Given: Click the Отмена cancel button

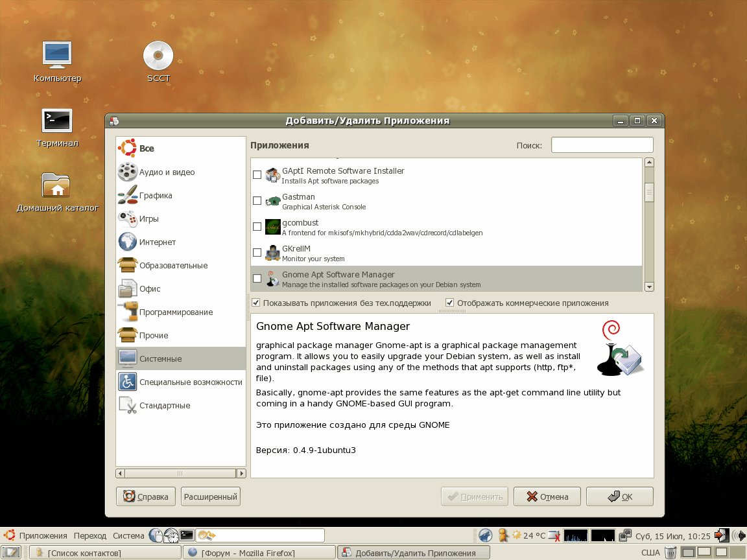Looking at the screenshot, I should [x=547, y=496].
